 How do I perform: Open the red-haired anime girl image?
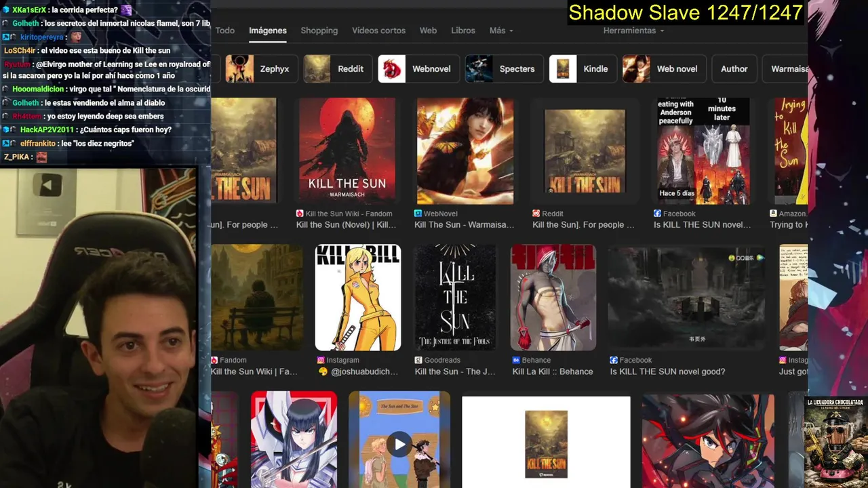(x=708, y=441)
